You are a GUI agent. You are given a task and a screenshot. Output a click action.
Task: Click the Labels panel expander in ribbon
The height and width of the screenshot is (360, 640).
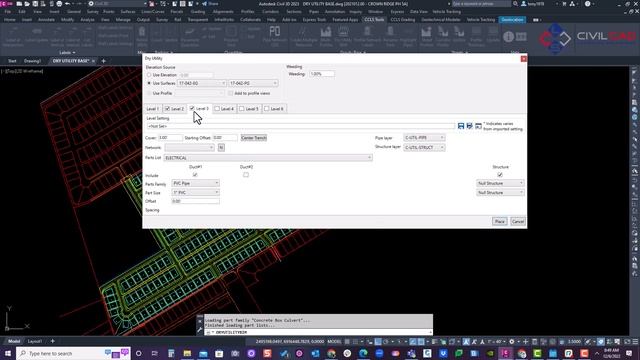point(67,53)
